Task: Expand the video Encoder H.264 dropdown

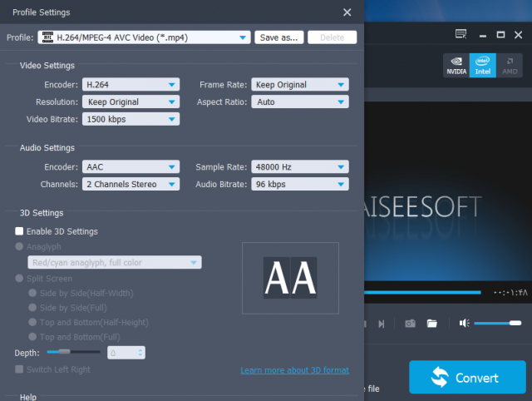Action: [131, 85]
